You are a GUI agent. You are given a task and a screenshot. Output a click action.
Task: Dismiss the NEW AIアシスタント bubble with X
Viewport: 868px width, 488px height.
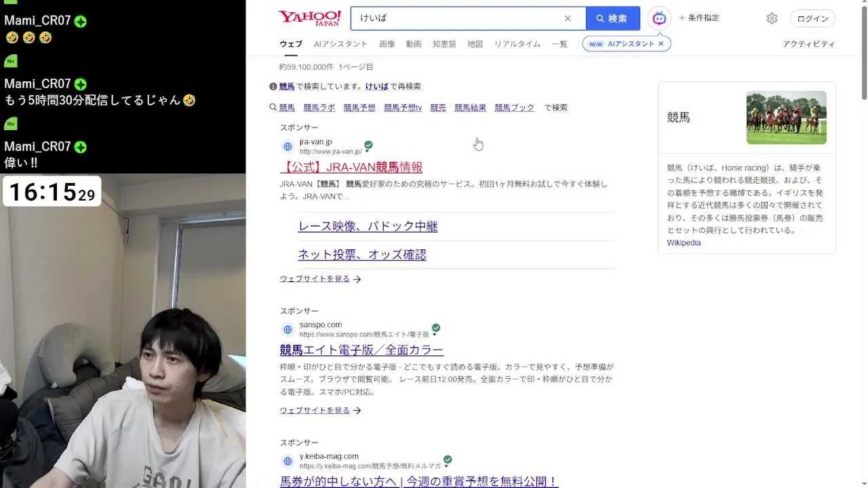click(661, 44)
